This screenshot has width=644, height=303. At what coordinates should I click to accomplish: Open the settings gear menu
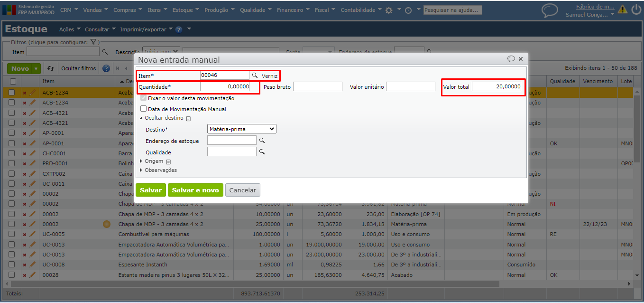(x=389, y=10)
